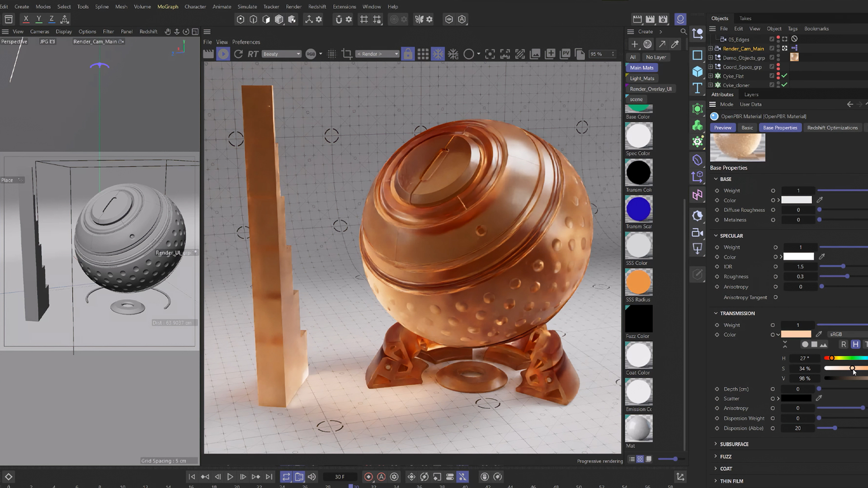
Task: Toggle the green enable checkmark on Cyke_Flat
Action: (x=785, y=76)
